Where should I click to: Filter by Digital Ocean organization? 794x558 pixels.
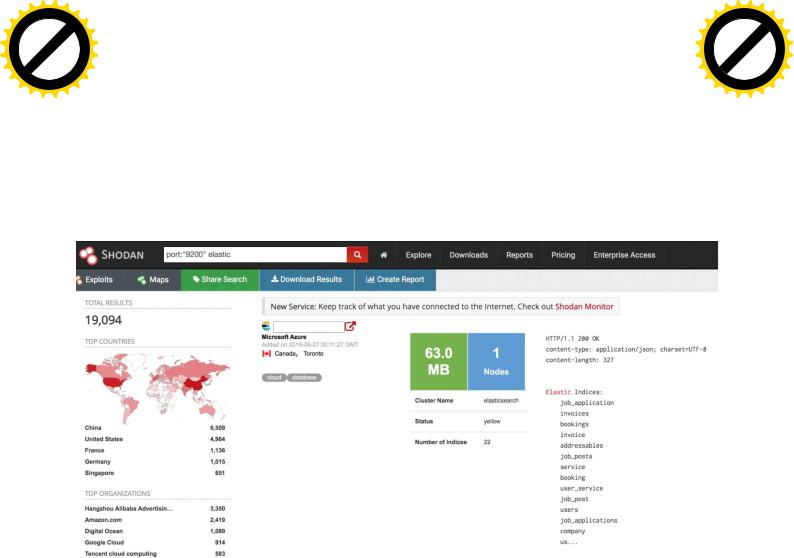[155, 531]
